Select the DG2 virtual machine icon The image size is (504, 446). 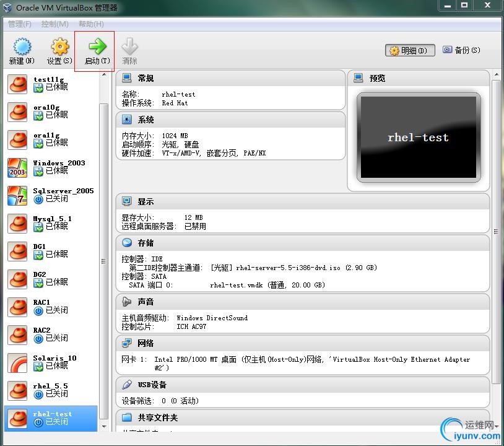coord(18,279)
